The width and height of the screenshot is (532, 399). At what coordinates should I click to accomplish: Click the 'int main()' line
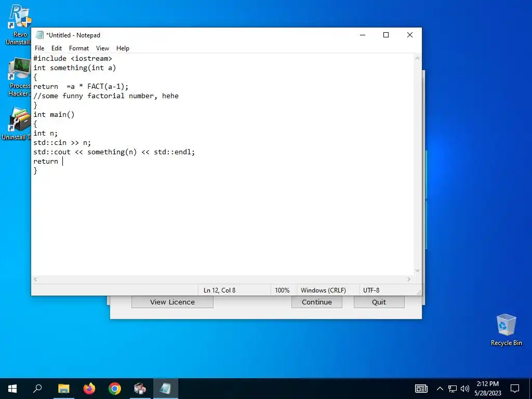[x=54, y=115]
